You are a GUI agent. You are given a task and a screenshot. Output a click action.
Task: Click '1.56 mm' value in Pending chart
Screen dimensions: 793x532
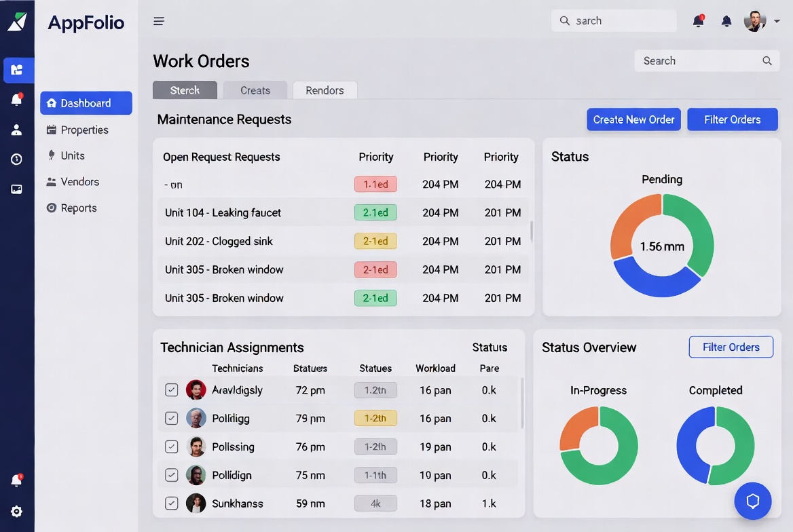pyautogui.click(x=662, y=246)
